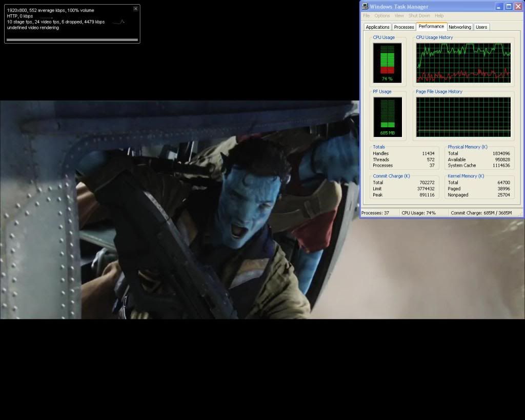The width and height of the screenshot is (525, 420).
Task: Maximize the Windows Task Manager window
Action: click(x=509, y=6)
